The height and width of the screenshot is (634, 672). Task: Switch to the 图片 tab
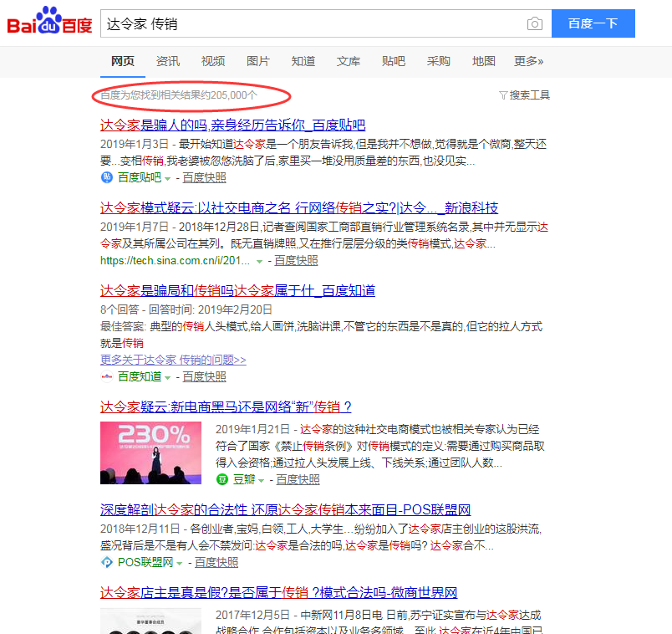pyautogui.click(x=258, y=61)
